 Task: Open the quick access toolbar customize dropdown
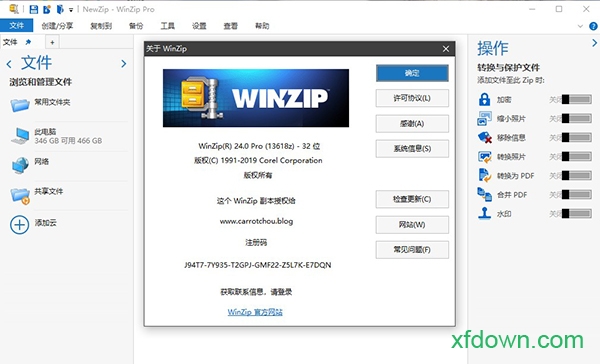71,10
